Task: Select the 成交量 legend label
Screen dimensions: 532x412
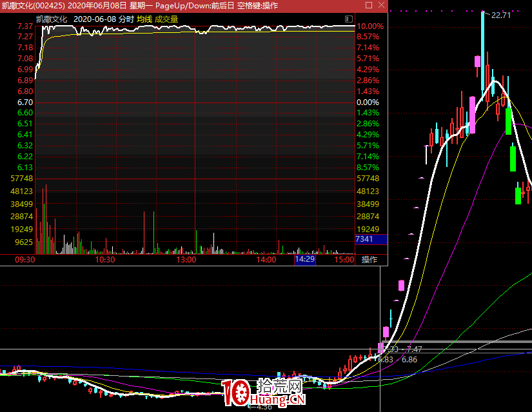Action: 166,19
